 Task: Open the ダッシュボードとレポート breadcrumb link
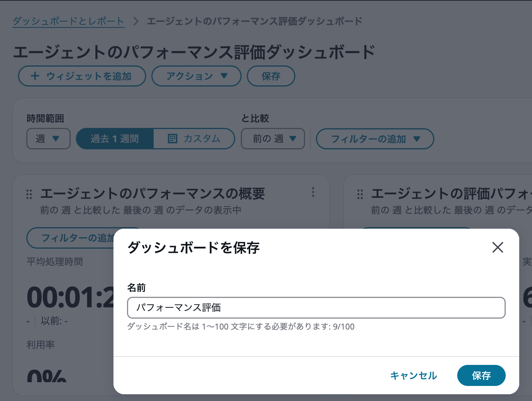(68, 21)
